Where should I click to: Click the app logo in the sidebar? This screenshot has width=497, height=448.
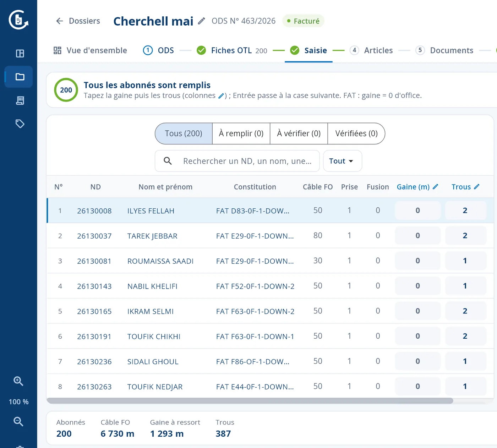(18, 20)
